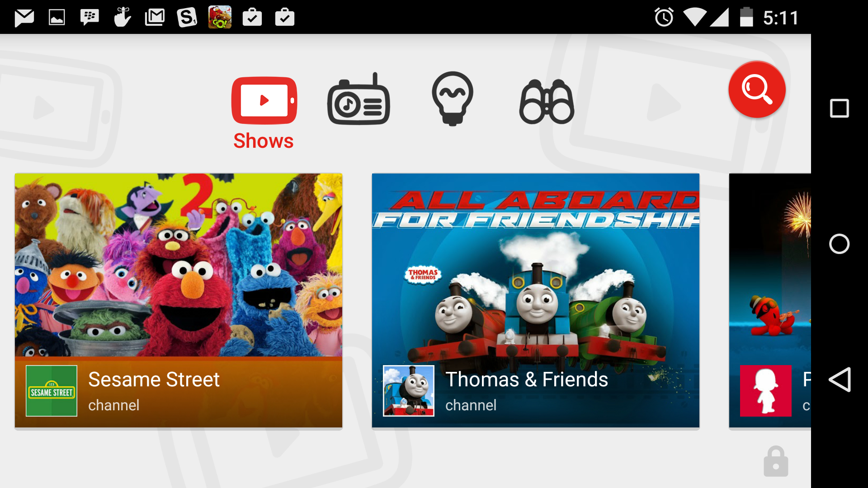868x488 pixels.
Task: Tap the Sesame Street channel title
Action: tap(154, 380)
